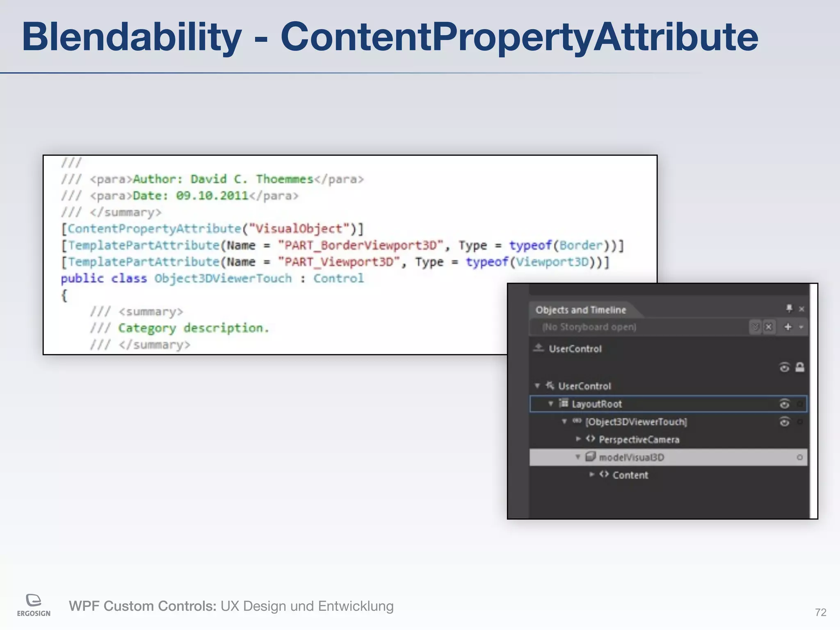Viewport: 840px width, 630px height.
Task: Select UserControl root row in tree
Action: (x=669, y=386)
